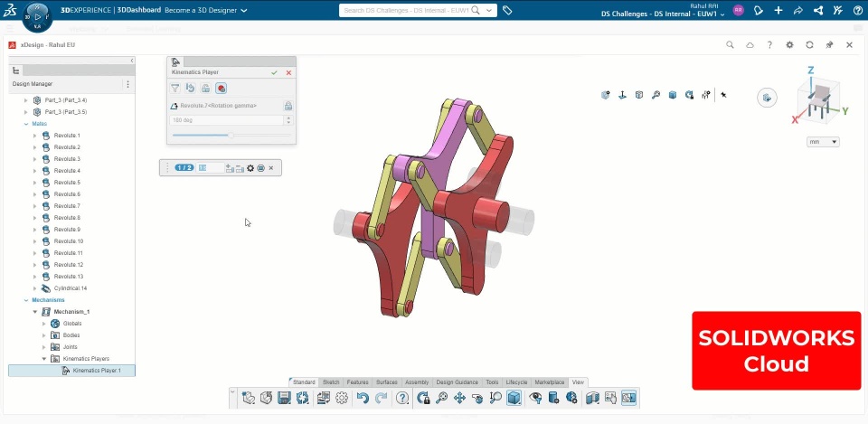868x424 pixels.
Task: Click the funnel filter icon in Kinematics Player
Action: [x=175, y=88]
